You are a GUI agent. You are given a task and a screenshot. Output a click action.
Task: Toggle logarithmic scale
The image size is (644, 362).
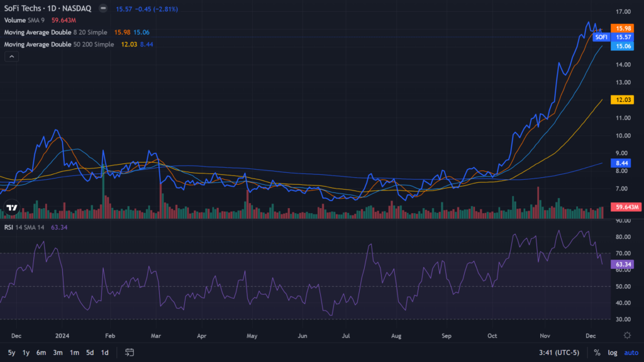click(x=612, y=353)
